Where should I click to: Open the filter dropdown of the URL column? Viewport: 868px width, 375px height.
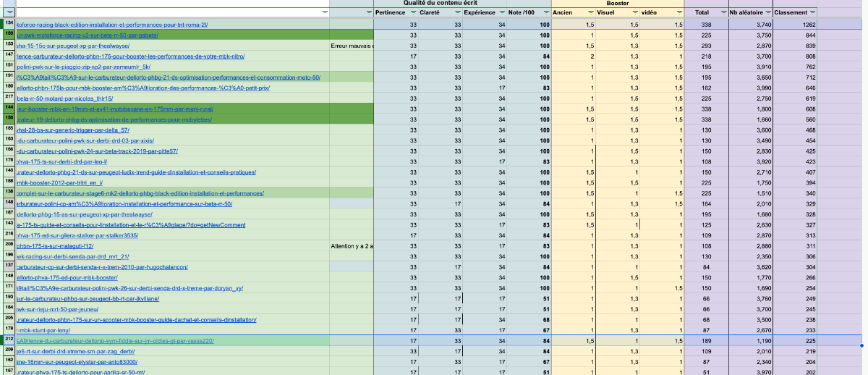(x=323, y=12)
